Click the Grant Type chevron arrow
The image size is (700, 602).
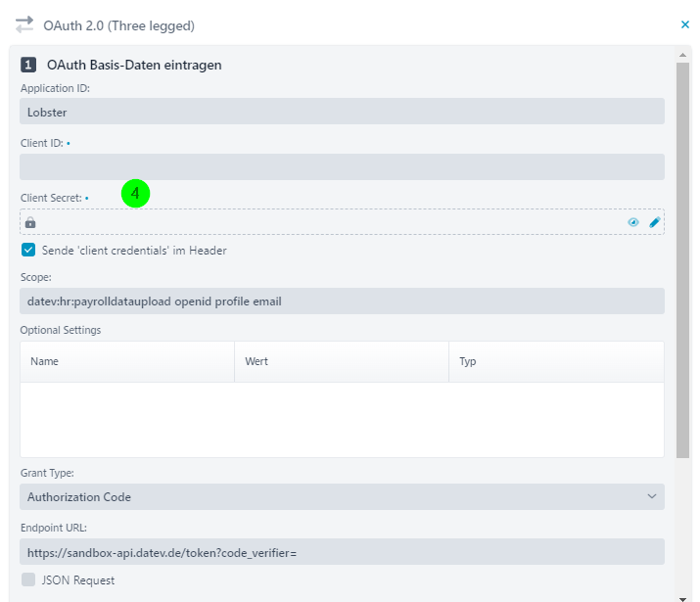652,496
